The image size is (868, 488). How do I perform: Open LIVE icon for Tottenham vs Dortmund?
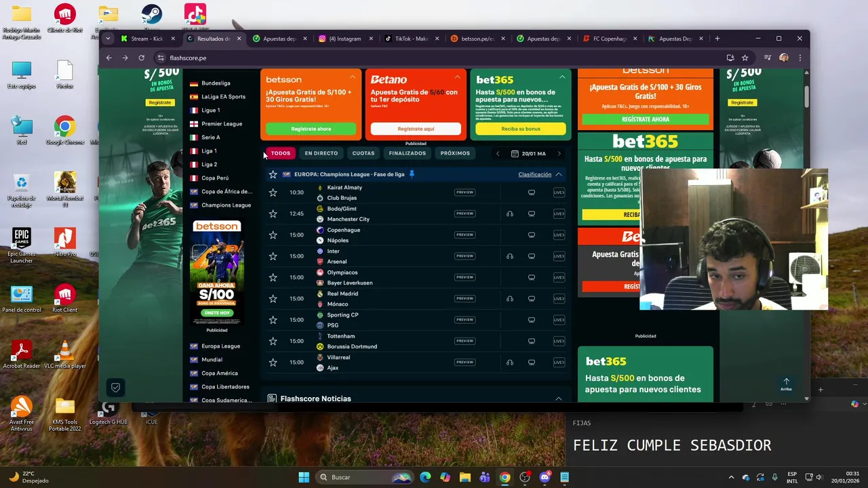(559, 341)
